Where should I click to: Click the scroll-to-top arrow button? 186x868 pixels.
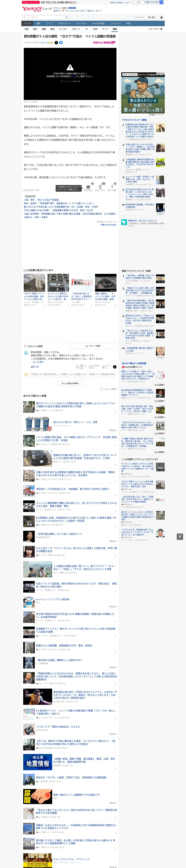[180, 537]
